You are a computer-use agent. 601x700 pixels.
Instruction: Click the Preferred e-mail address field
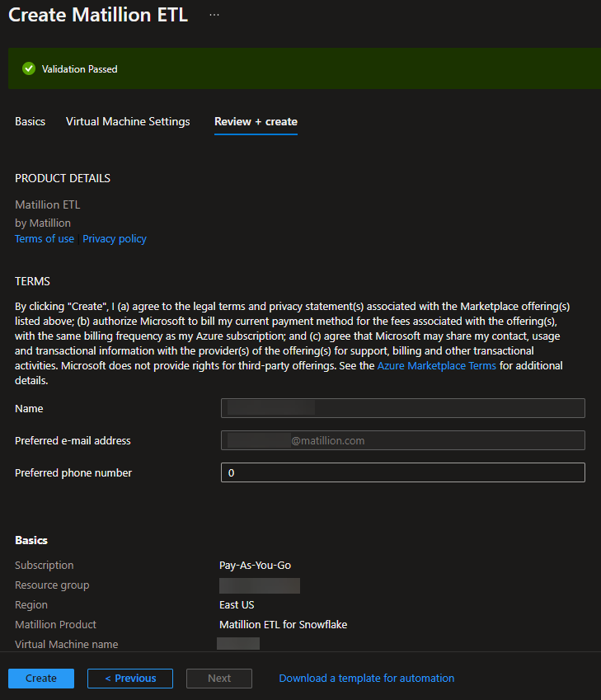point(403,440)
